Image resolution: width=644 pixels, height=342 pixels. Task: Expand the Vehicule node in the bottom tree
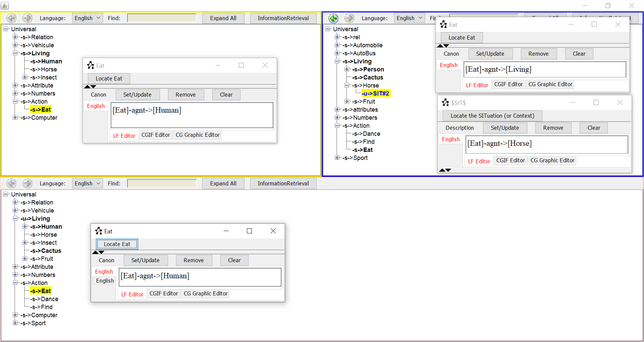click(x=15, y=210)
